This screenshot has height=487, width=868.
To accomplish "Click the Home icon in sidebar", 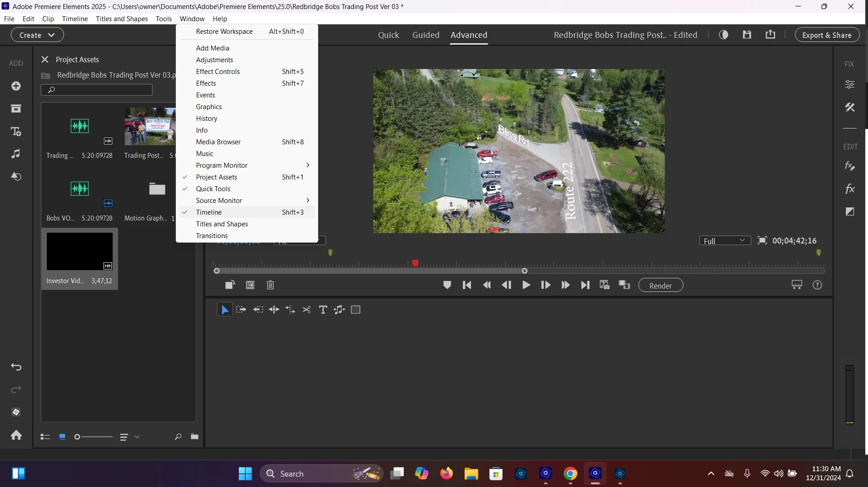I will pos(16,435).
